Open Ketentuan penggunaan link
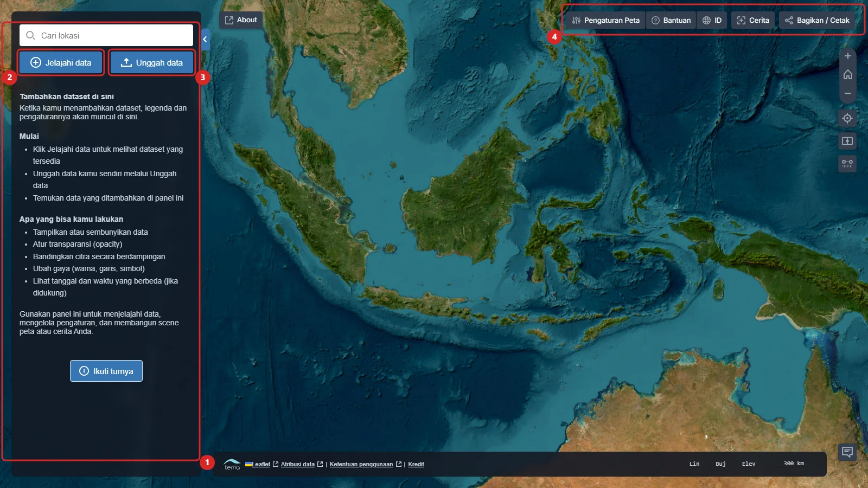Screen dimensions: 868x488 361,464
